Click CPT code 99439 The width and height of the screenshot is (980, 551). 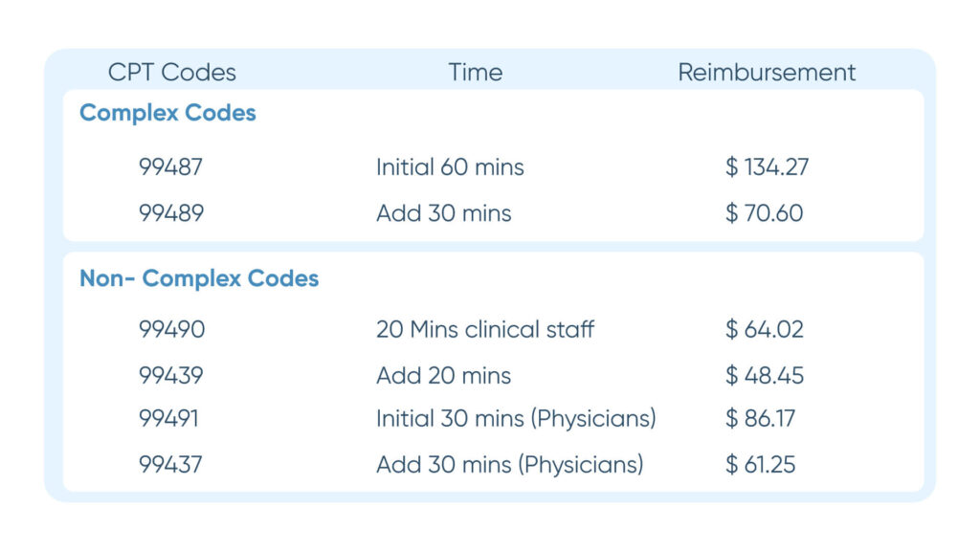pos(170,376)
